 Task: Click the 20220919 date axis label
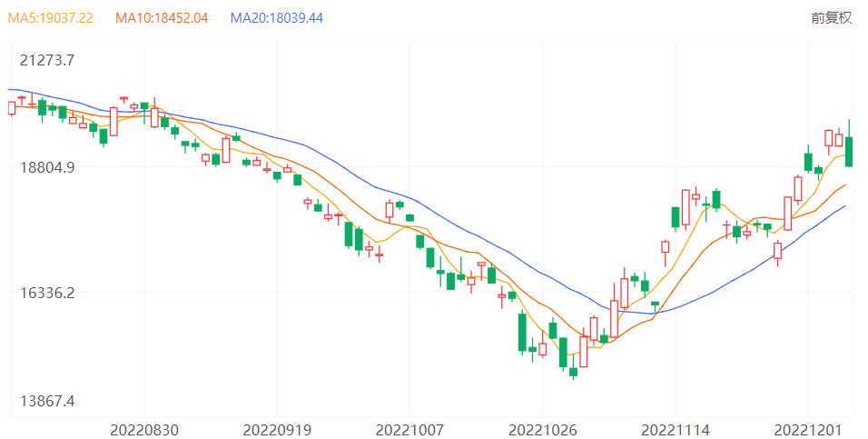(277, 430)
